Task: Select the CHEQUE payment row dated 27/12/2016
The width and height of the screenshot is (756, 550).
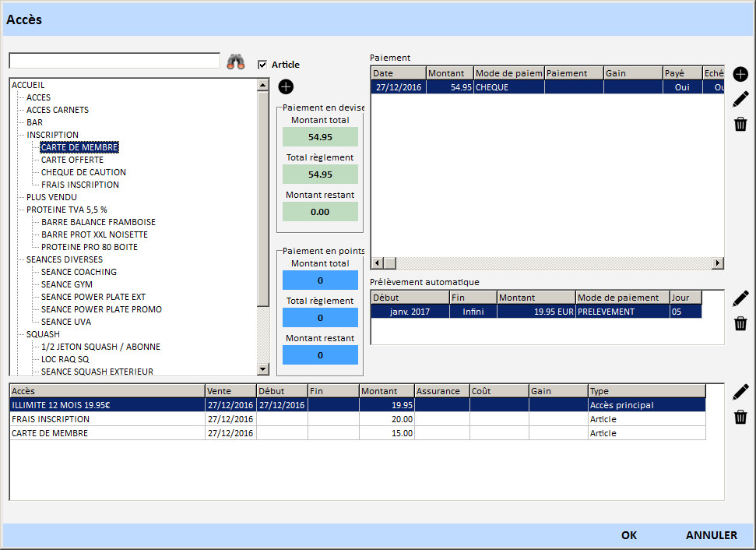Action: (547, 87)
